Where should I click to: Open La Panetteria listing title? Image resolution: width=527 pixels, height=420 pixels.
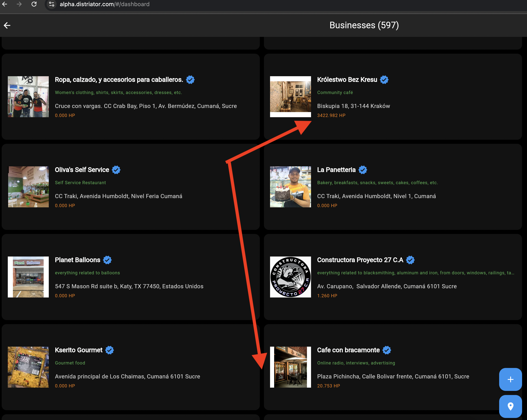pos(336,170)
